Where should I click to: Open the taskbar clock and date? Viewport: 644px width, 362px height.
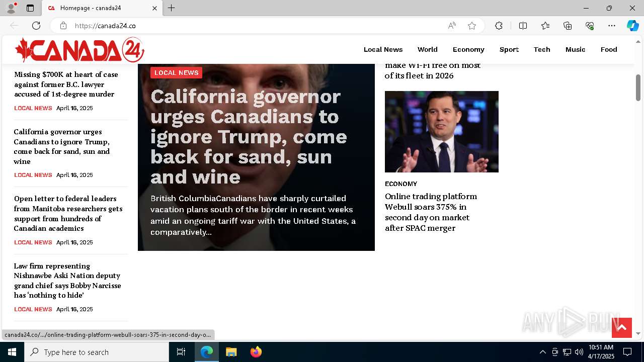[601, 352]
